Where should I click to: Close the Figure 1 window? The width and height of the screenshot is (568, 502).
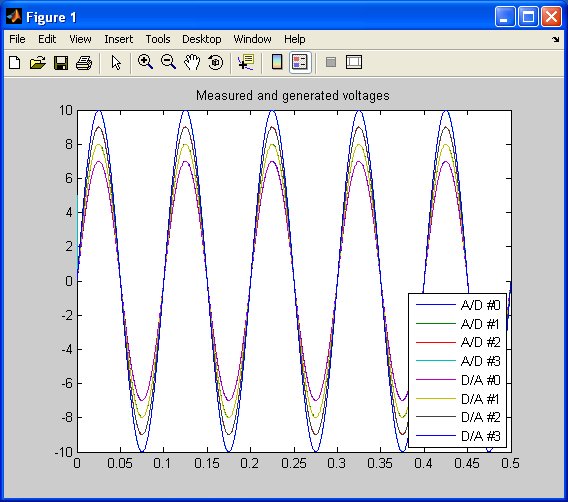click(551, 17)
